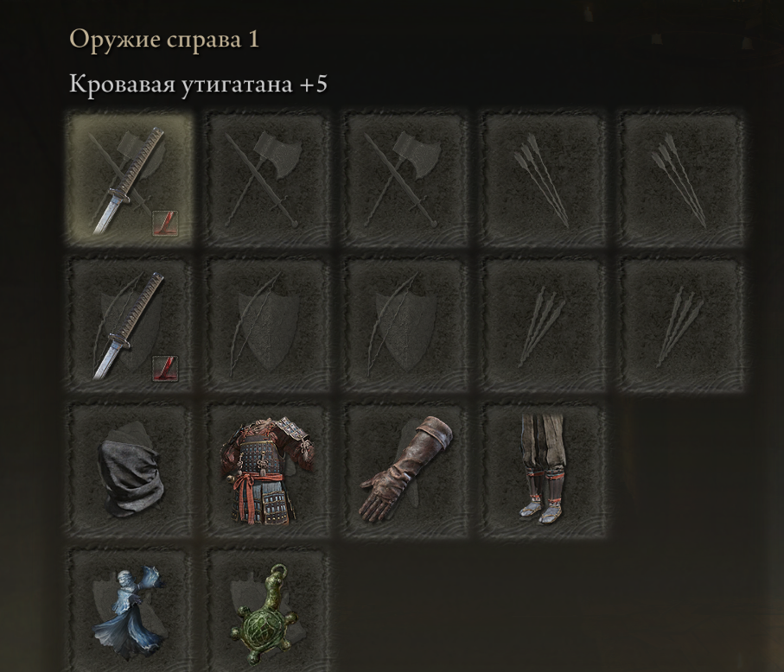The image size is (784, 672).
Task: Click the 'Кровавая утигатана +5' item name
Action: [x=198, y=84]
